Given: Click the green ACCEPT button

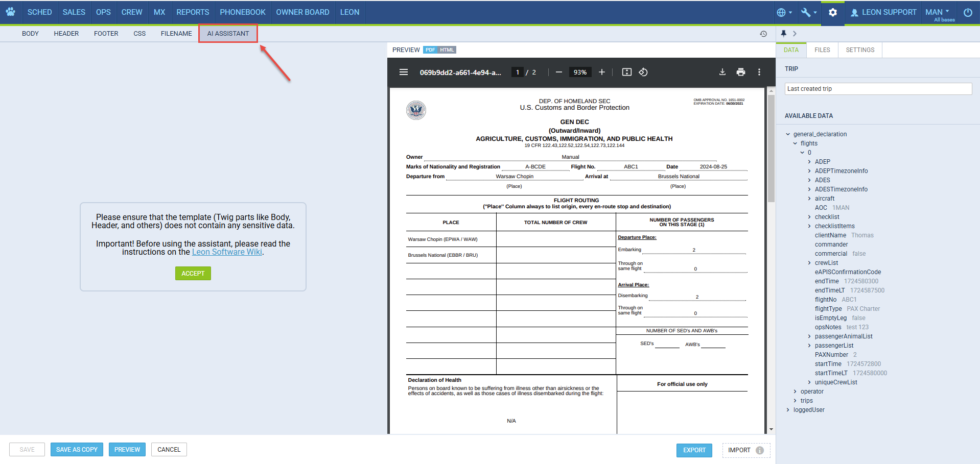Looking at the screenshot, I should (x=193, y=274).
